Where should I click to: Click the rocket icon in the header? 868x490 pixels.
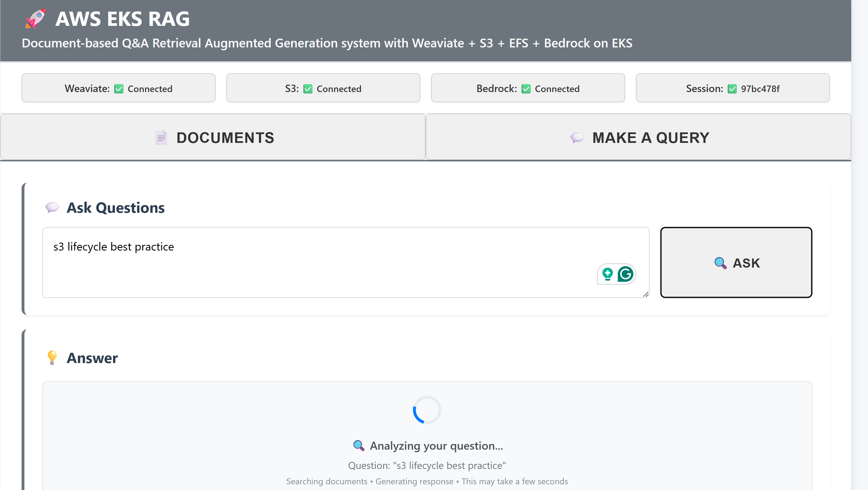point(36,19)
